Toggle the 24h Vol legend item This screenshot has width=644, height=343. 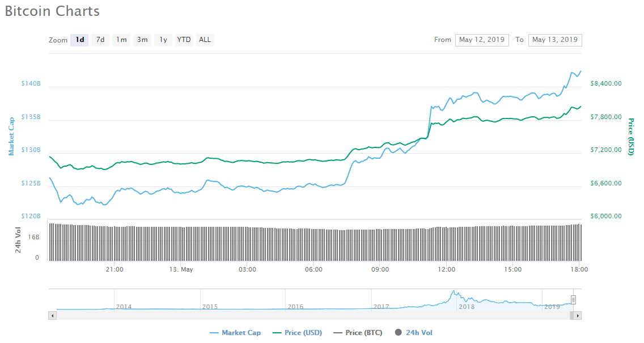[x=414, y=333]
